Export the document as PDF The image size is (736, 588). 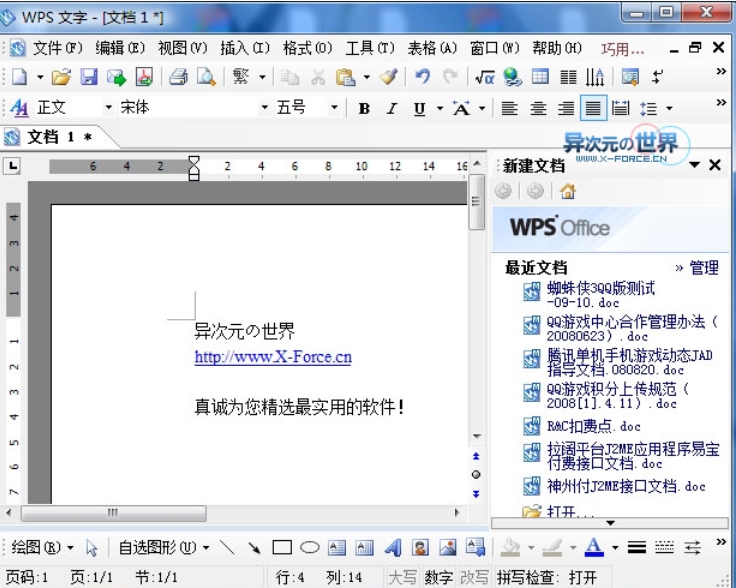pos(145,77)
